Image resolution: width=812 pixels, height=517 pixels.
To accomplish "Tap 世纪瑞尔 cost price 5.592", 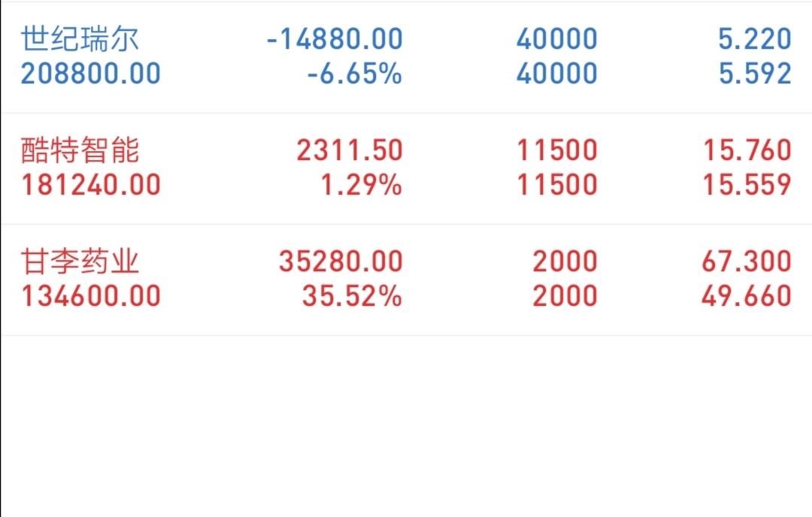I will tap(755, 74).
